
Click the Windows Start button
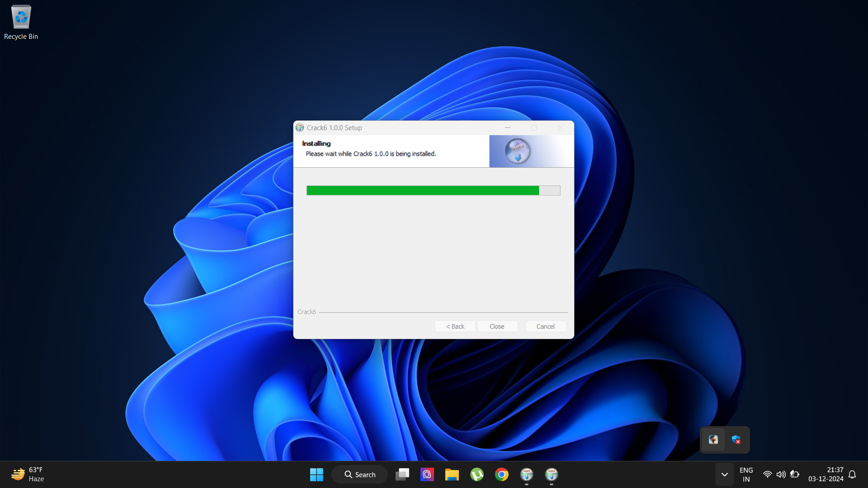click(x=316, y=474)
